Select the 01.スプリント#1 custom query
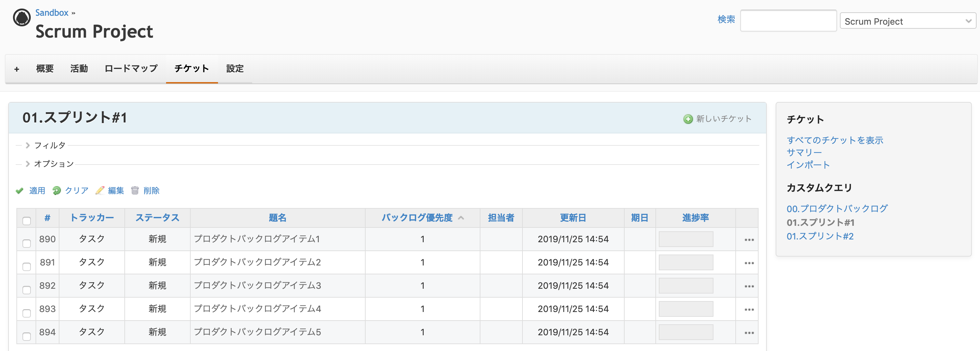 tap(820, 222)
